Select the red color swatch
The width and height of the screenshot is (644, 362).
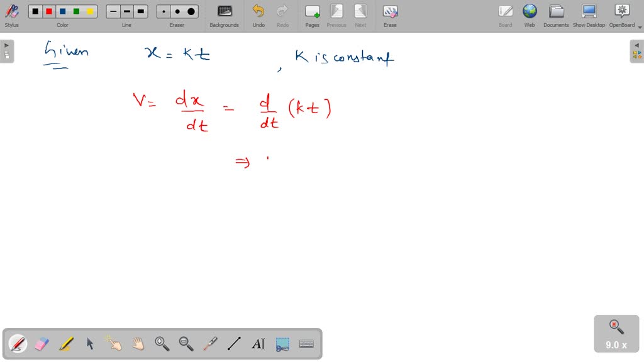click(x=48, y=11)
